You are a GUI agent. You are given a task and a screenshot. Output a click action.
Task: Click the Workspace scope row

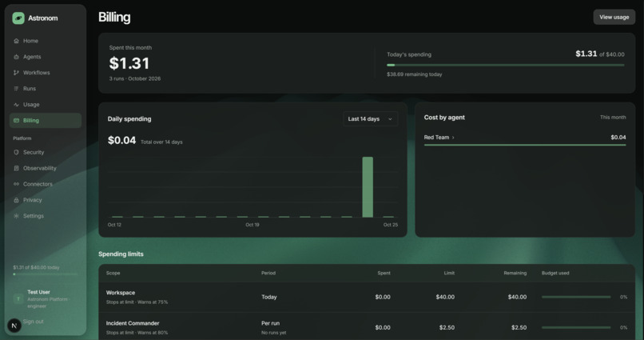pyautogui.click(x=367, y=297)
